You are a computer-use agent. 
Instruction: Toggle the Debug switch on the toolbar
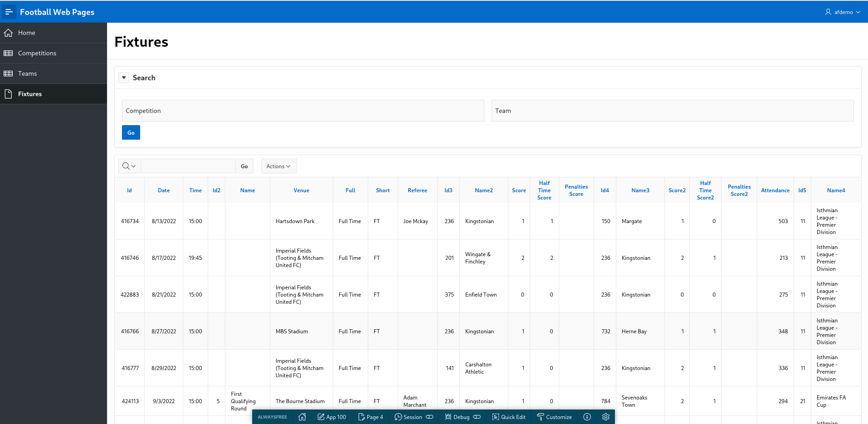(x=477, y=417)
